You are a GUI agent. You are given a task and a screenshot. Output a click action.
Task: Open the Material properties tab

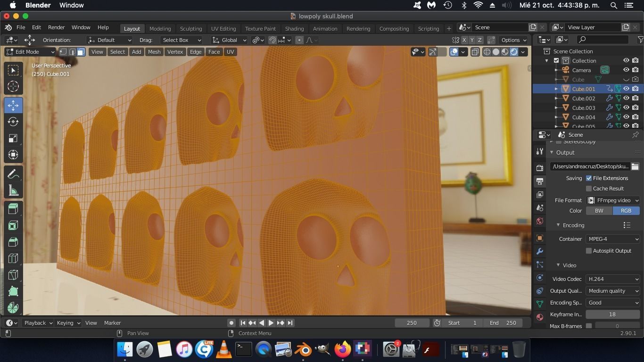click(x=540, y=318)
